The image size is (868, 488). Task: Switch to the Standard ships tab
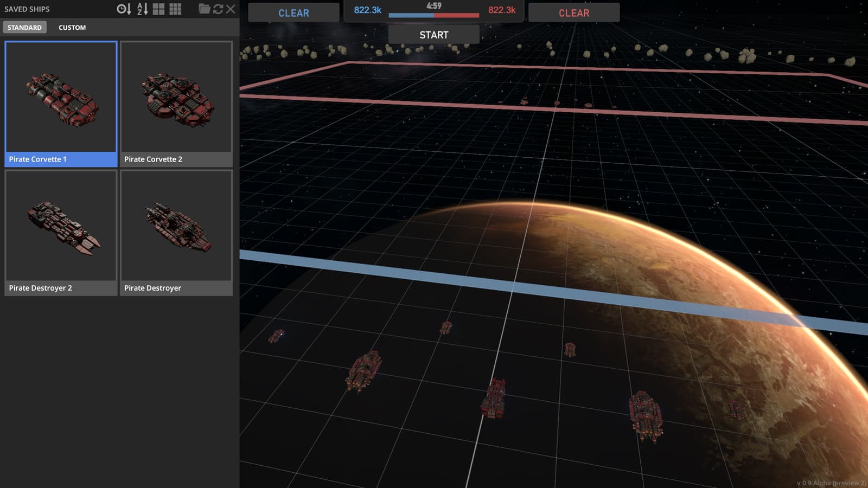coord(24,27)
